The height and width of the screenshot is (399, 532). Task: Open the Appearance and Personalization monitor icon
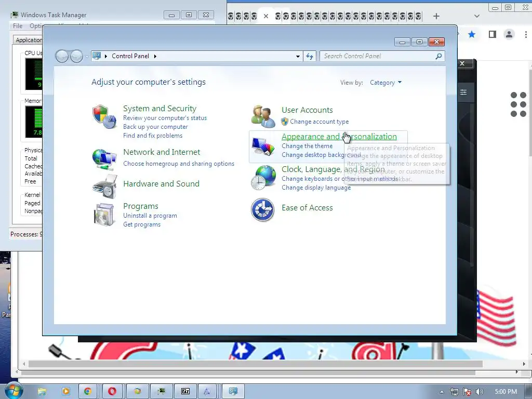point(263,147)
